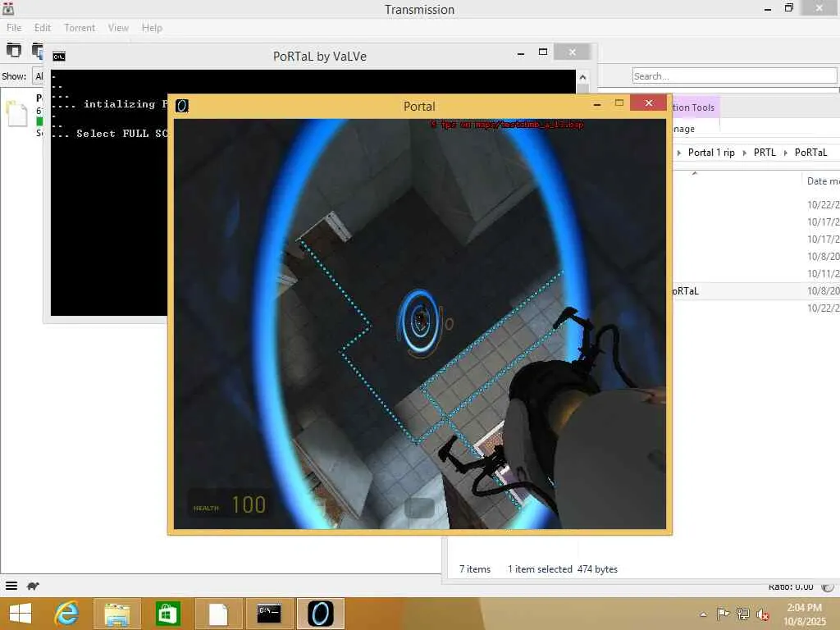Screen dimensions: 840x630
Task: Open the Show filter dropdown in Transmission
Action: pos(38,76)
